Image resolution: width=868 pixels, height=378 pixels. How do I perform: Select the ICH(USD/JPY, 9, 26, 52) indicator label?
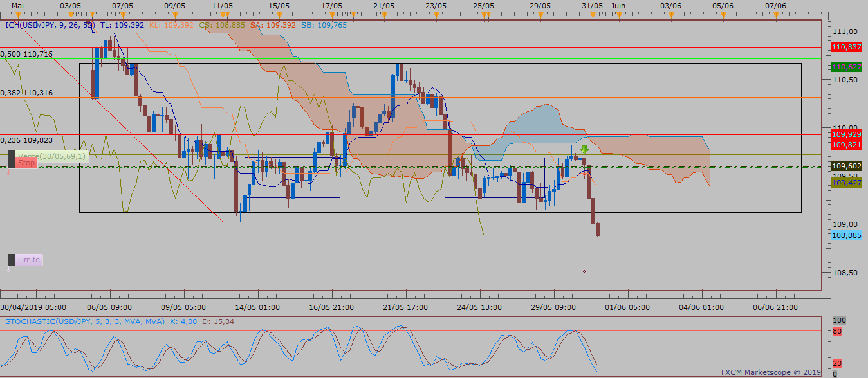51,25
